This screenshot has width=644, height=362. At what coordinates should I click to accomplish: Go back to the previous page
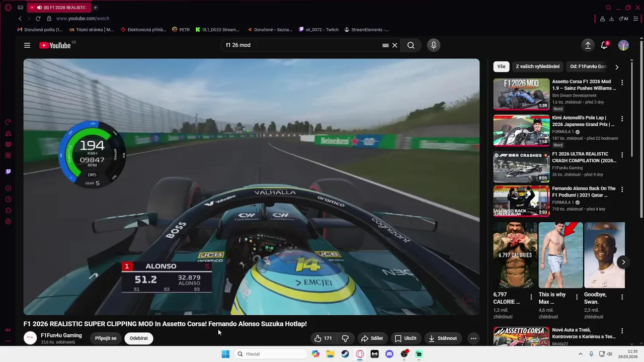20,19
